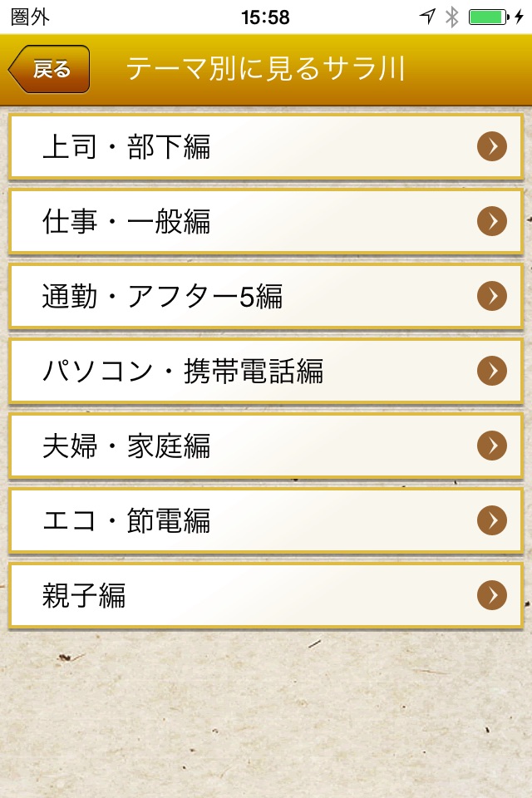This screenshot has width=532, height=798.
Task: Select the 仕事・一般編 list item
Action: point(249,221)
